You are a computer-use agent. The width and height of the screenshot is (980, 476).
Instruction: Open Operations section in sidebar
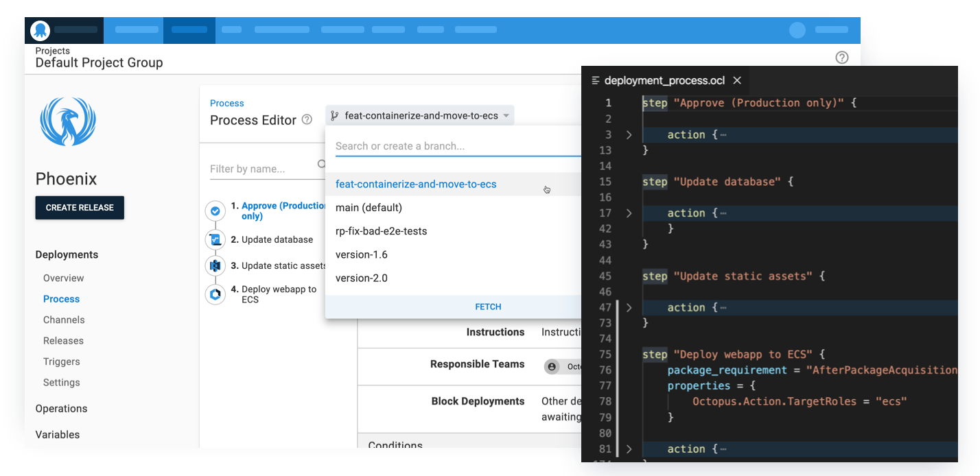click(x=61, y=409)
